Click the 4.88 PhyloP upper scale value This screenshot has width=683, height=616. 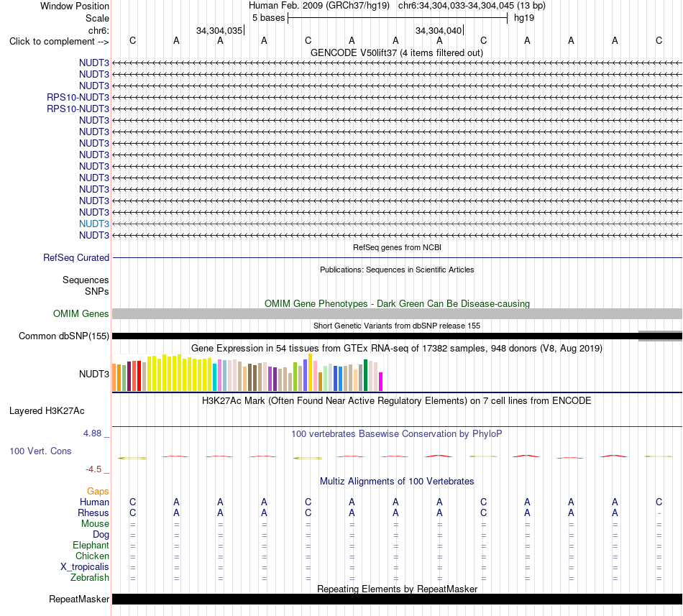pos(92,433)
